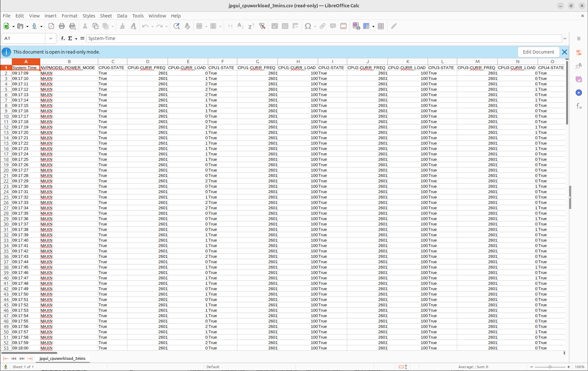
Task: Show the Functions sidebar panel
Action: 579,106
